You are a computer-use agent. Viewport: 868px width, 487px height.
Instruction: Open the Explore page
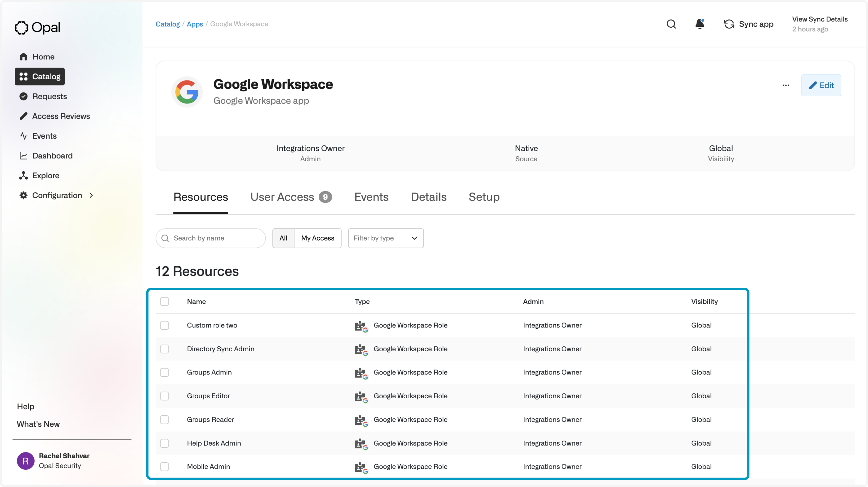pos(39,176)
